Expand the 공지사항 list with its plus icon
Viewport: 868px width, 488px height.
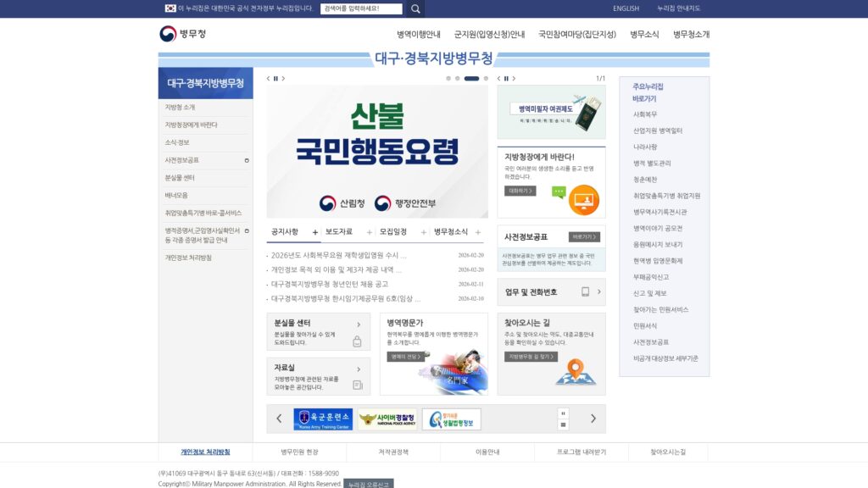tap(314, 230)
